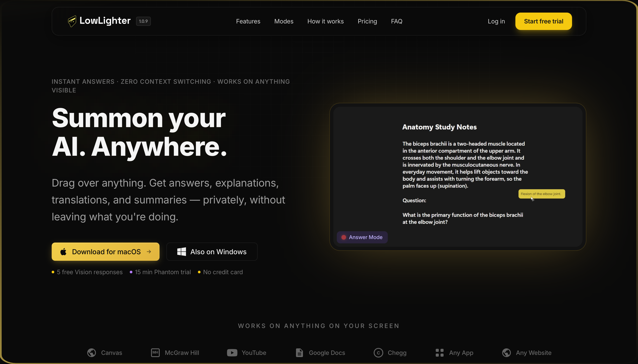This screenshot has width=638, height=364.
Task: Click the McGraw Hill MH icon
Action: pos(155,353)
